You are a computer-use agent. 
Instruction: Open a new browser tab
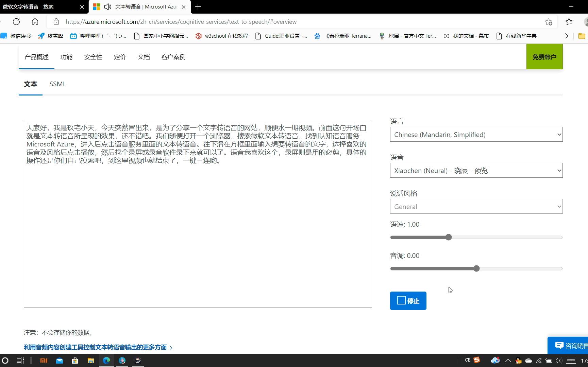coord(198,7)
